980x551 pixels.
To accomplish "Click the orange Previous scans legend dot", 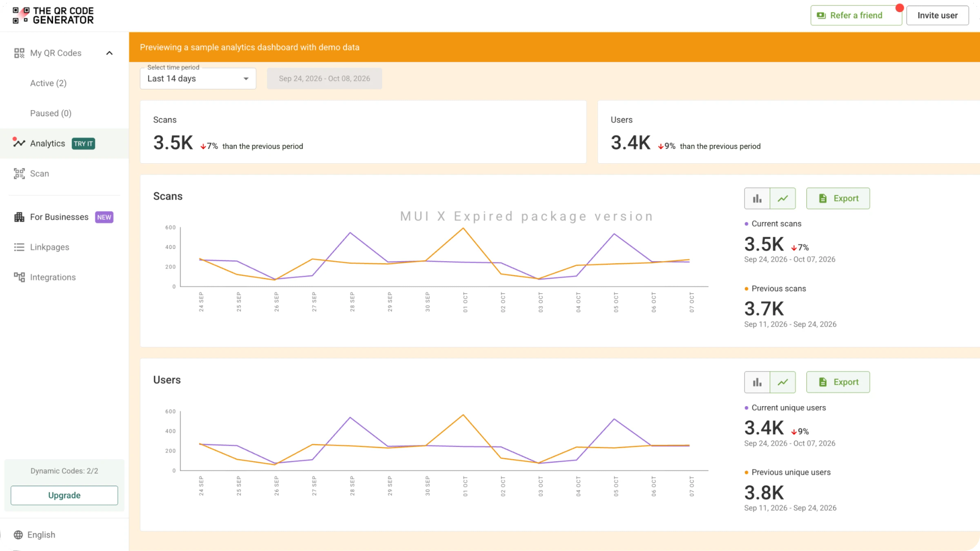I will tap(746, 289).
